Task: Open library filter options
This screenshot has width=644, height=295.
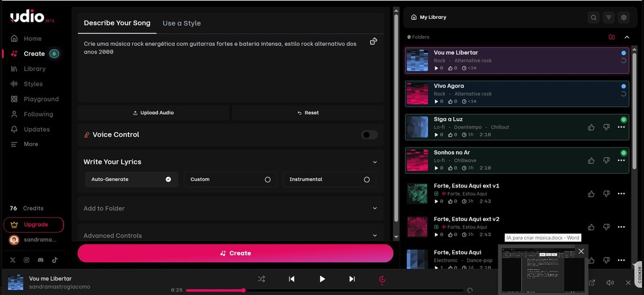Action: tap(609, 17)
